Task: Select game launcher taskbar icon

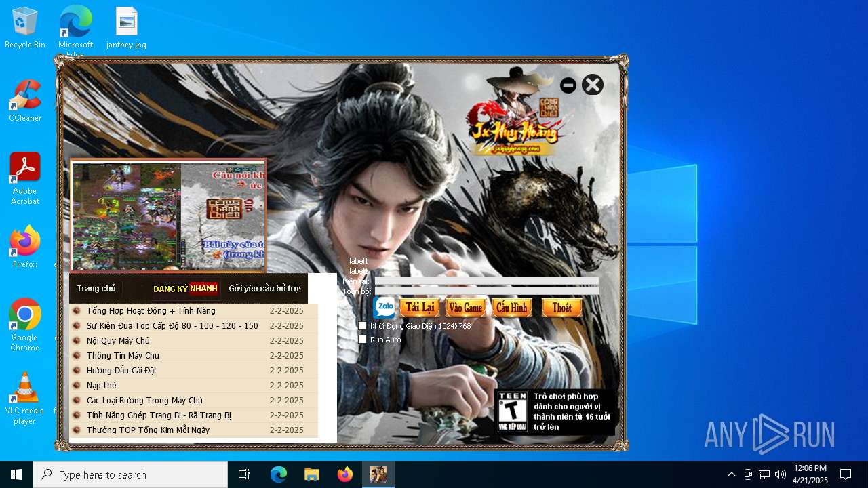Action: (378, 474)
